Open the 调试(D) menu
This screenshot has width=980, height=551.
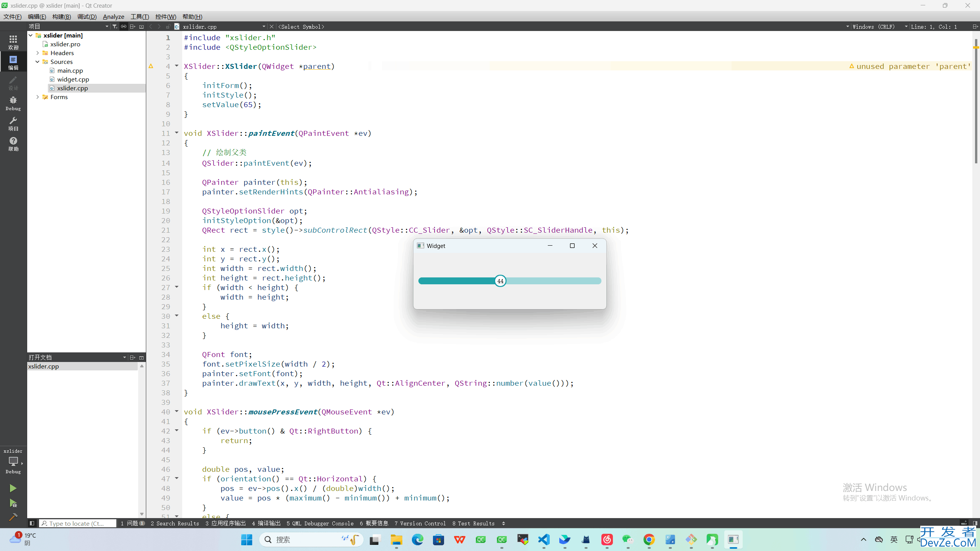click(x=87, y=16)
